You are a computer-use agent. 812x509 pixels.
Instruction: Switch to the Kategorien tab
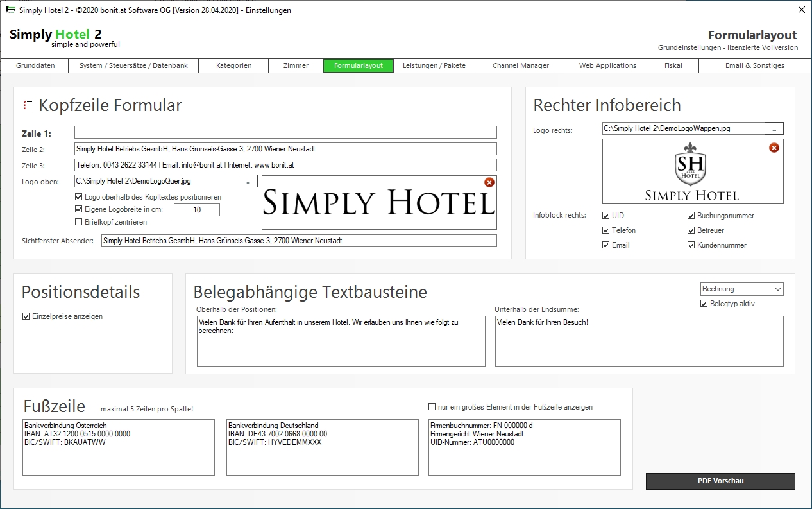coord(233,65)
